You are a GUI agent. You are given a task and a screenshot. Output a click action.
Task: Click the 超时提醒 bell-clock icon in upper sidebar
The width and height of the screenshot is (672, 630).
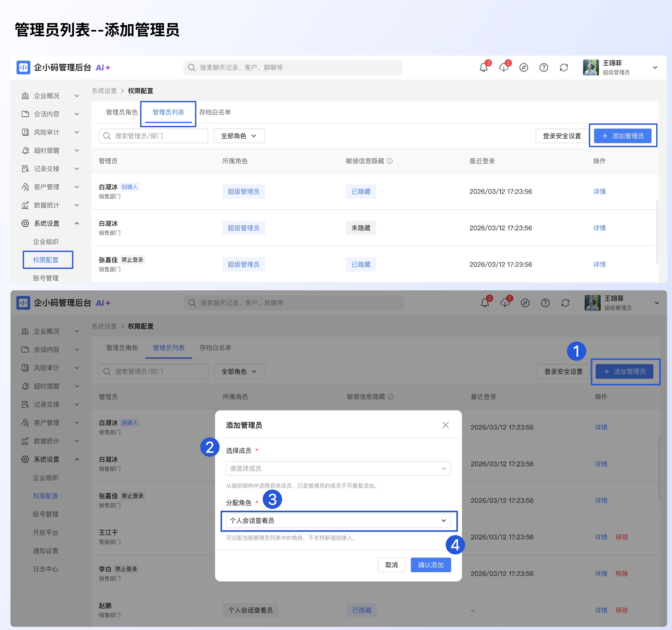(x=25, y=150)
